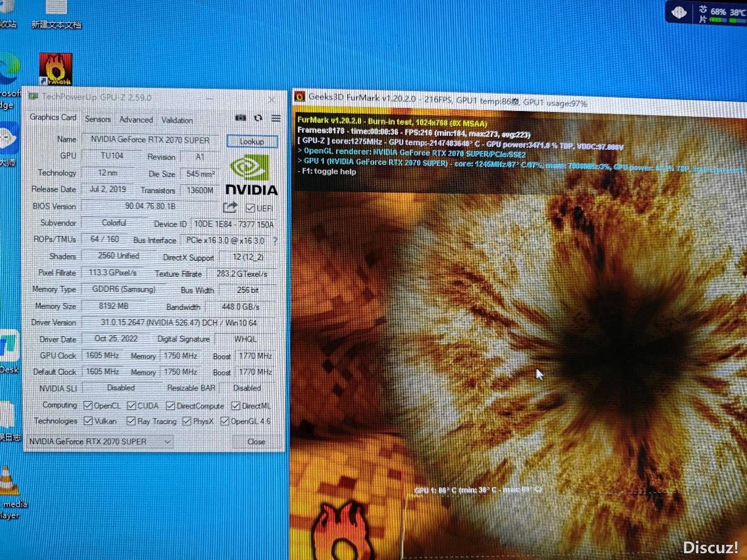Switch to the Sensors tab
This screenshot has width=747, height=560.
tap(98, 119)
